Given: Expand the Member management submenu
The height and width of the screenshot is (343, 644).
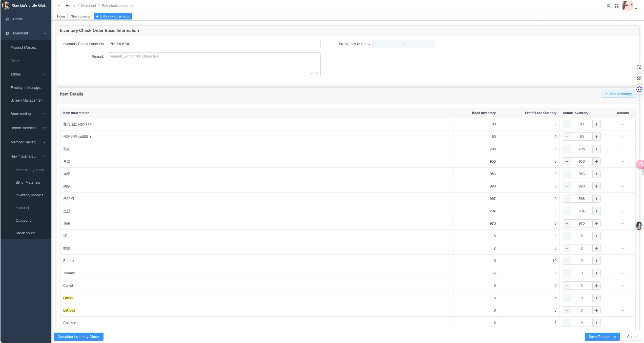Looking at the screenshot, I should [x=45, y=142].
